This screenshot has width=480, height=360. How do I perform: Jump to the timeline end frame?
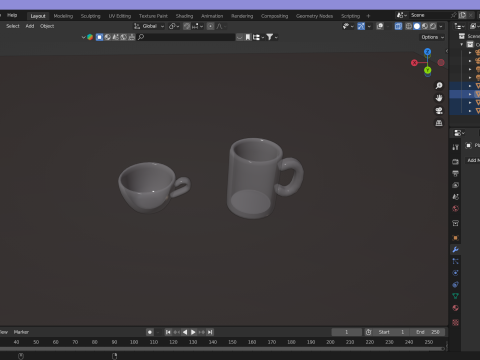[x=210, y=332]
